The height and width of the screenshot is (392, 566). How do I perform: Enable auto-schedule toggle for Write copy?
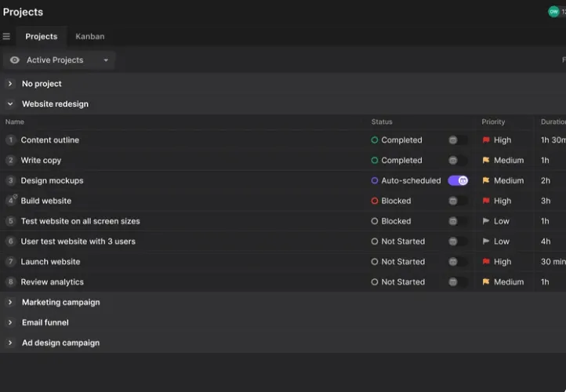point(458,160)
